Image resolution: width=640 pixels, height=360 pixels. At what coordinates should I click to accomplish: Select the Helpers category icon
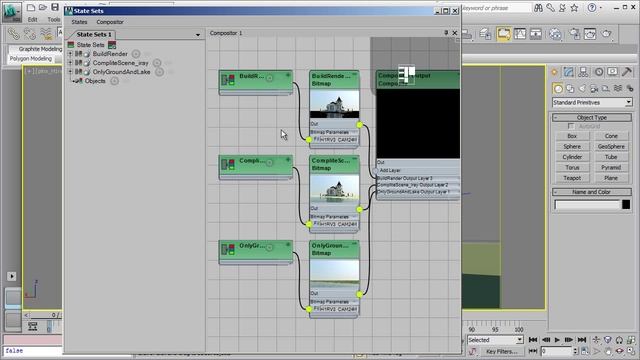click(606, 88)
